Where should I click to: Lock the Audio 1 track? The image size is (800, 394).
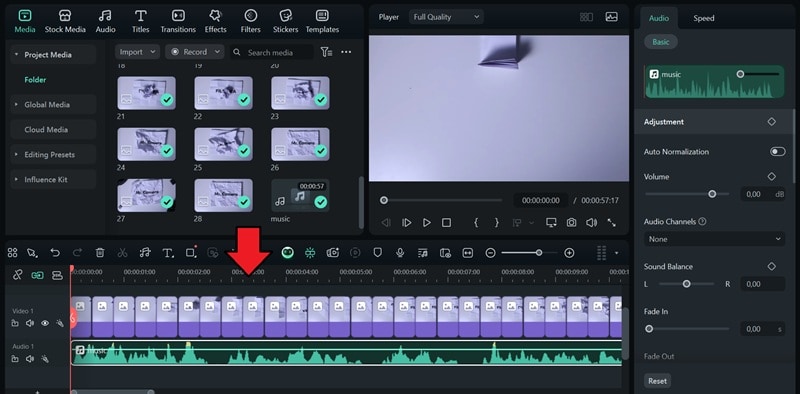(x=15, y=359)
